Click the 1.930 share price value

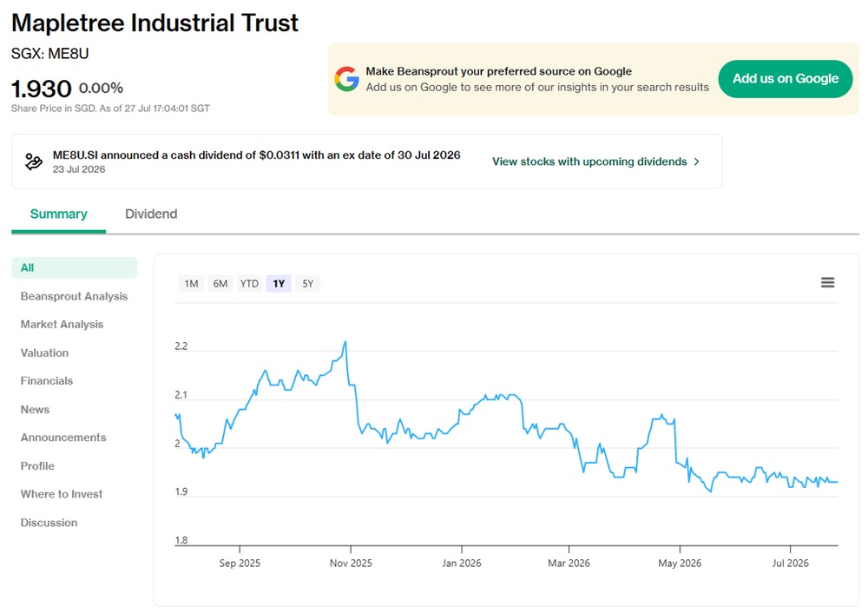(42, 89)
